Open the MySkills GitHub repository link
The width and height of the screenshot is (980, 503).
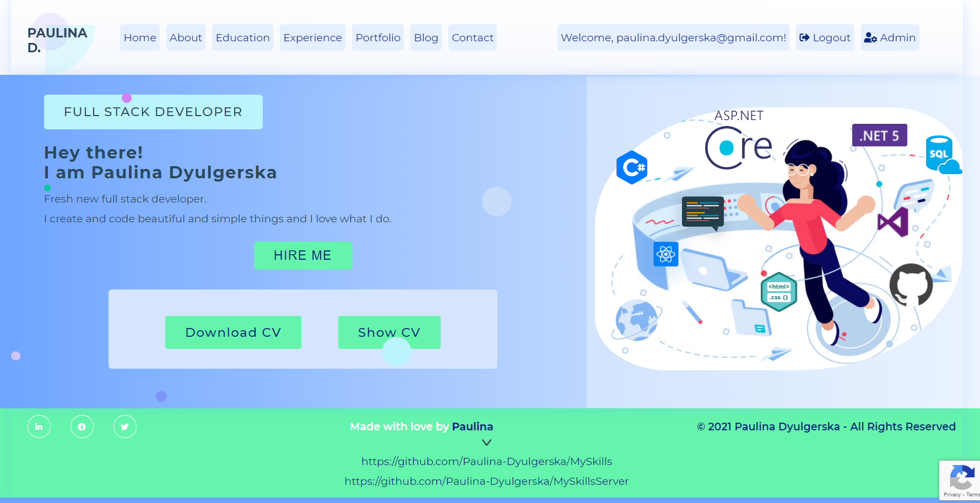point(486,461)
